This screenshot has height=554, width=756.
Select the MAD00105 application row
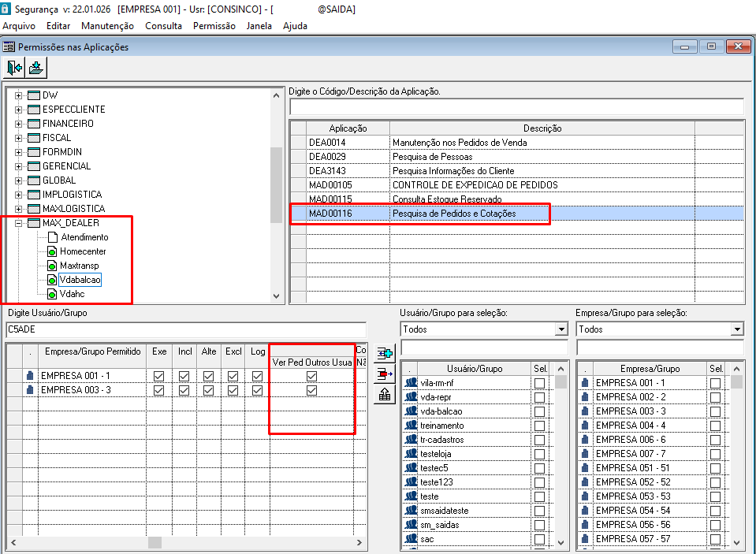(517, 185)
